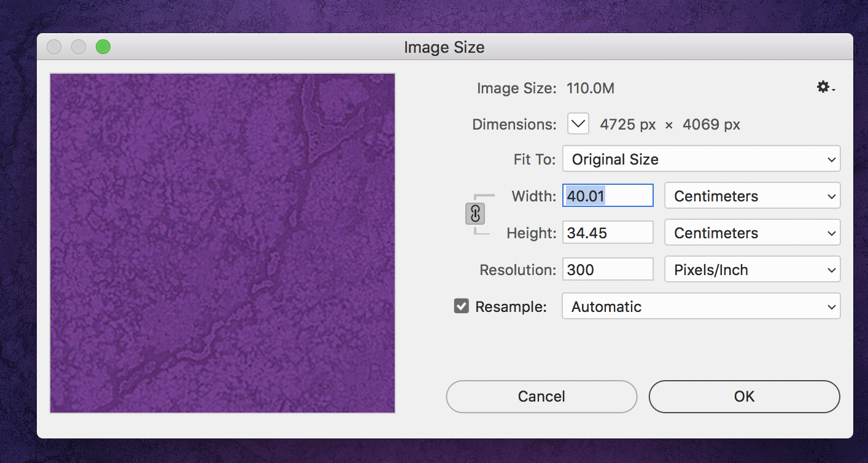Click the gray minimize window button
This screenshot has height=463, width=868.
[x=79, y=47]
